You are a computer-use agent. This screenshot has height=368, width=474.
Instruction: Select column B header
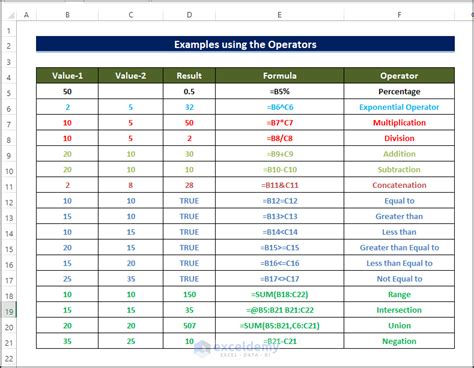[67, 15]
